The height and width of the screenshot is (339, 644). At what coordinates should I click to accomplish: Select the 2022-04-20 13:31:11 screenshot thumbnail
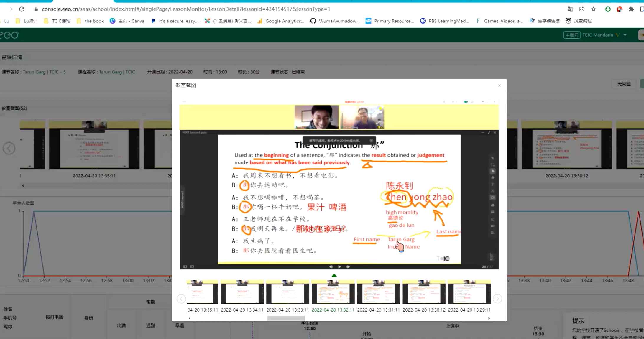click(378, 292)
